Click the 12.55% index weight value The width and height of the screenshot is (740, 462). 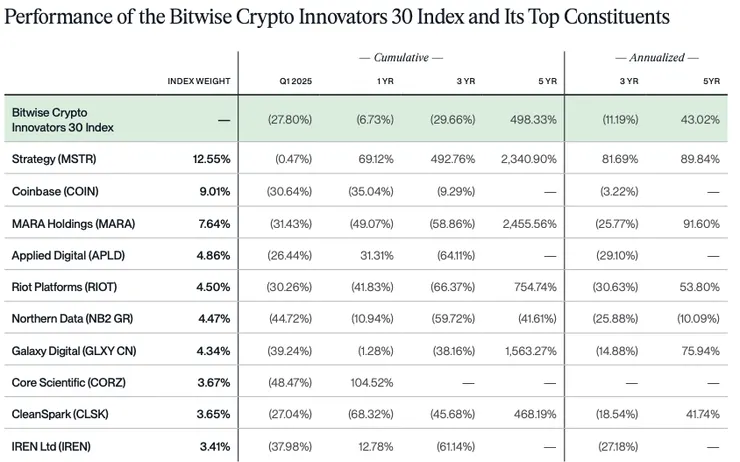pyautogui.click(x=212, y=159)
